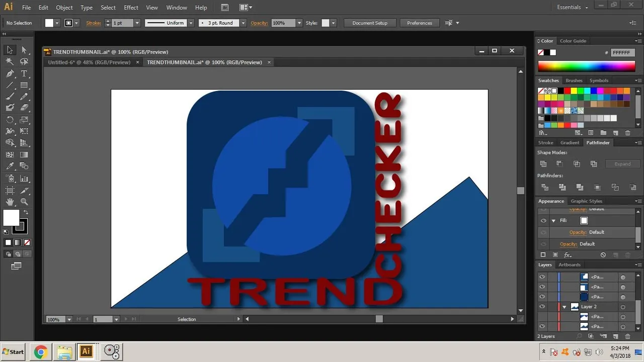The width and height of the screenshot is (644, 362).
Task: Open Adobe Bridge from the top bar
Action: pyautogui.click(x=225, y=8)
